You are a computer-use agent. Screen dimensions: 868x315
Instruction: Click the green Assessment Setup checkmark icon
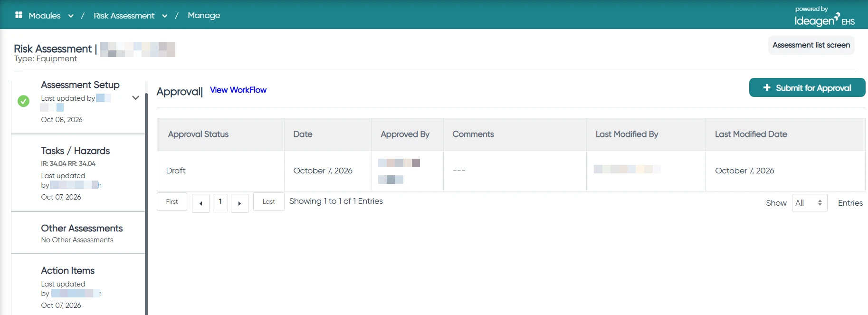(23, 101)
